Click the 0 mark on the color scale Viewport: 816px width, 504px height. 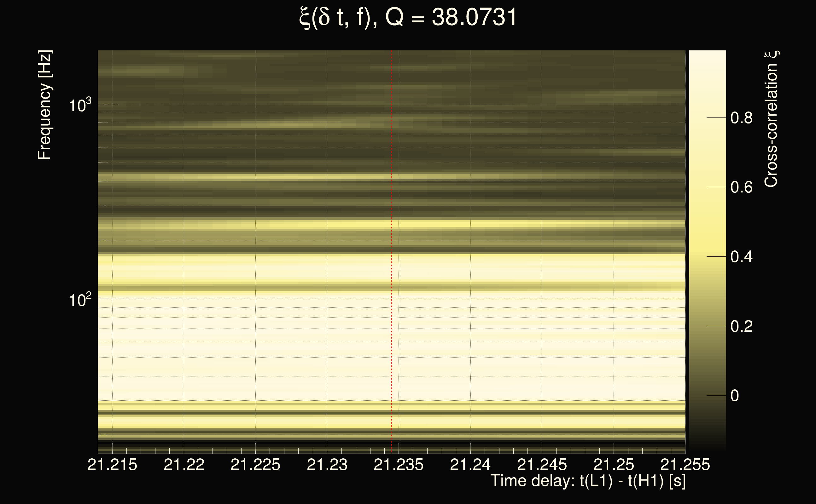(x=735, y=396)
